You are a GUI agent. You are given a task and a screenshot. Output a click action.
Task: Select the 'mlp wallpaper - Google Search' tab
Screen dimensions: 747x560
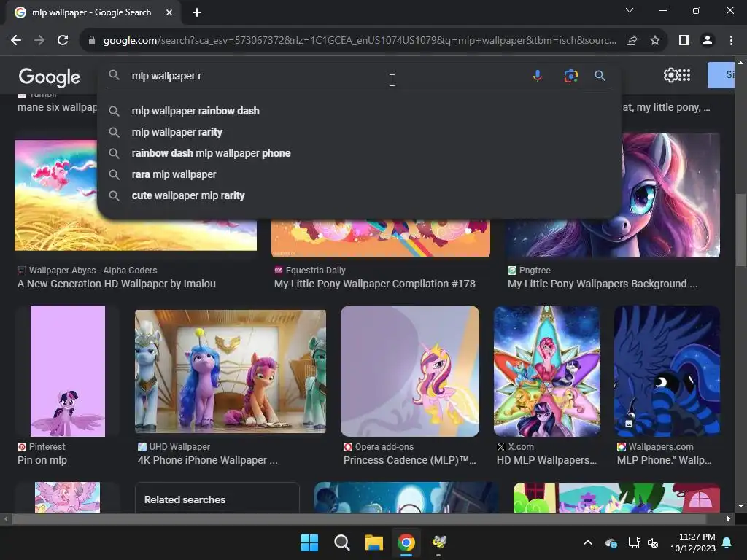(94, 12)
